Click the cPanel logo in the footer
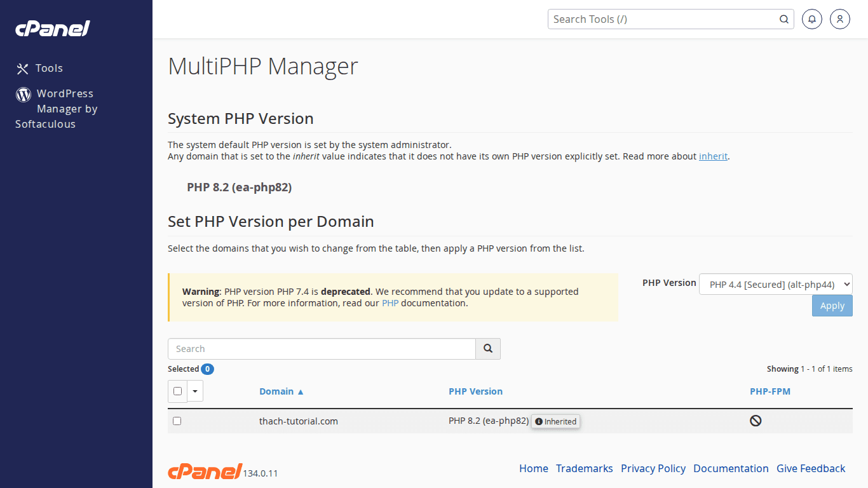Viewport: 868px width, 488px height. [204, 471]
